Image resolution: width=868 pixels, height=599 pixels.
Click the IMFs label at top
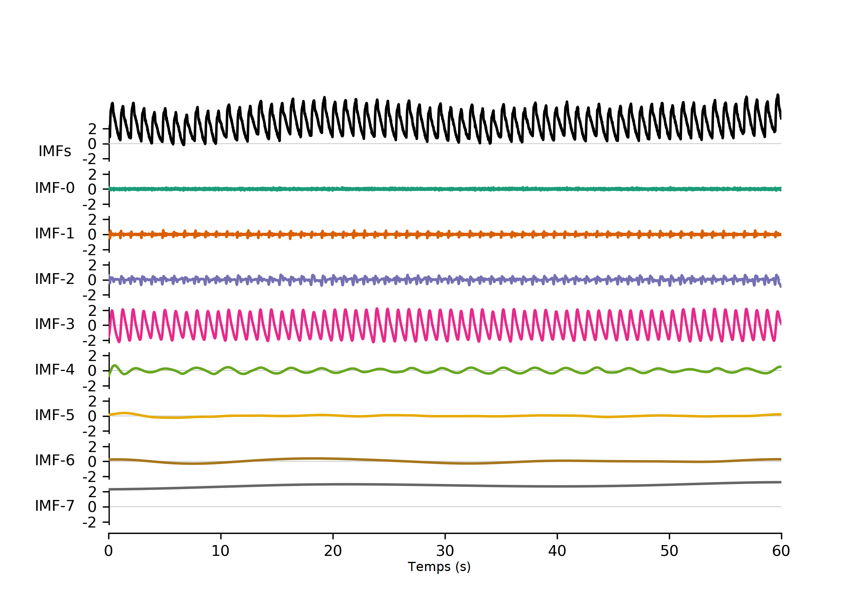(x=55, y=151)
